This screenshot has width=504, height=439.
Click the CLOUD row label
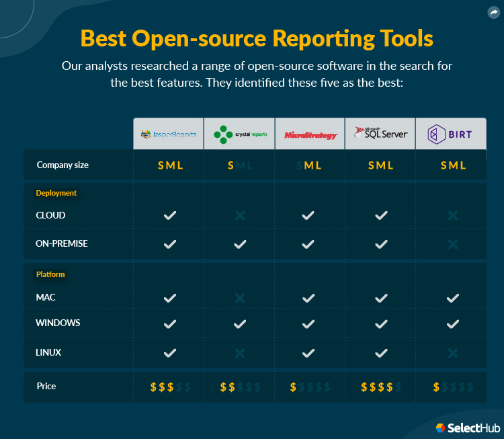pos(50,215)
